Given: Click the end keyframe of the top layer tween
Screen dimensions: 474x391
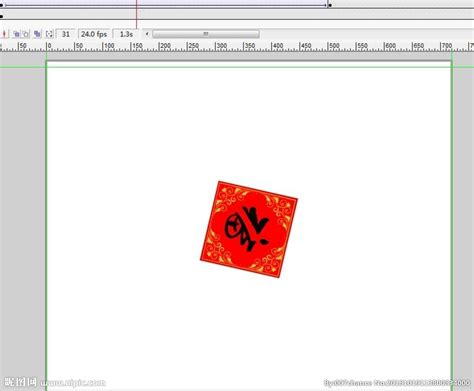Looking at the screenshot, I should coord(329,5).
